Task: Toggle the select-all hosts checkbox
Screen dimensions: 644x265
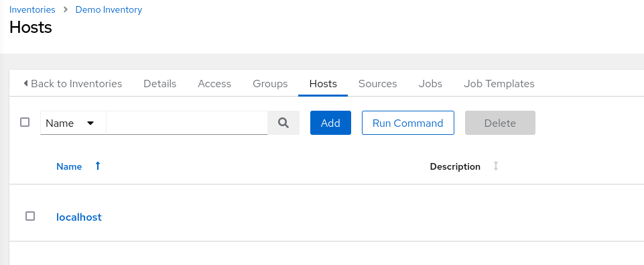Action: click(x=25, y=122)
